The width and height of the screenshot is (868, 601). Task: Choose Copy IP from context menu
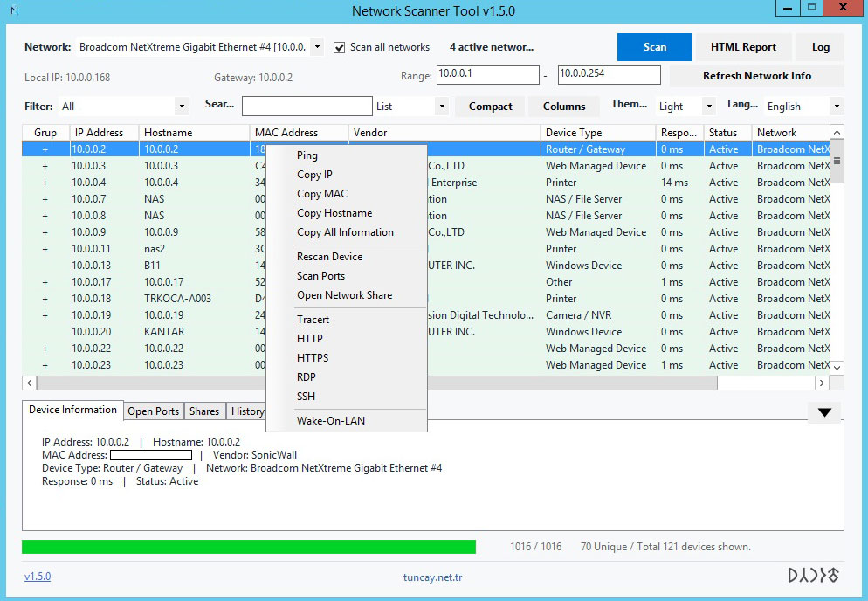point(347,175)
